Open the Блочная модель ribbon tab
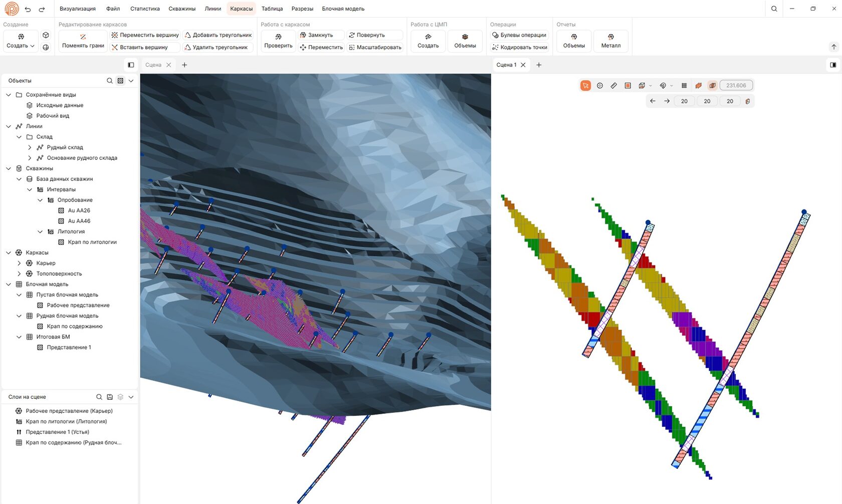842x504 pixels. click(x=343, y=9)
